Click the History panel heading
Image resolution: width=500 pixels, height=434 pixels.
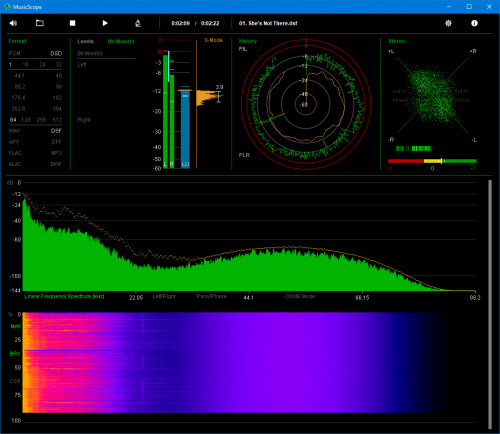coord(248,41)
